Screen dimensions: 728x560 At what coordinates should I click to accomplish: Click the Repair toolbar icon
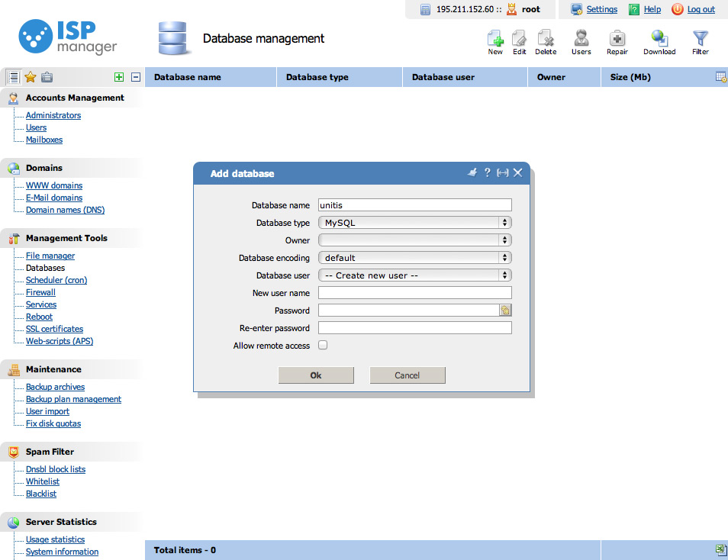tap(617, 39)
